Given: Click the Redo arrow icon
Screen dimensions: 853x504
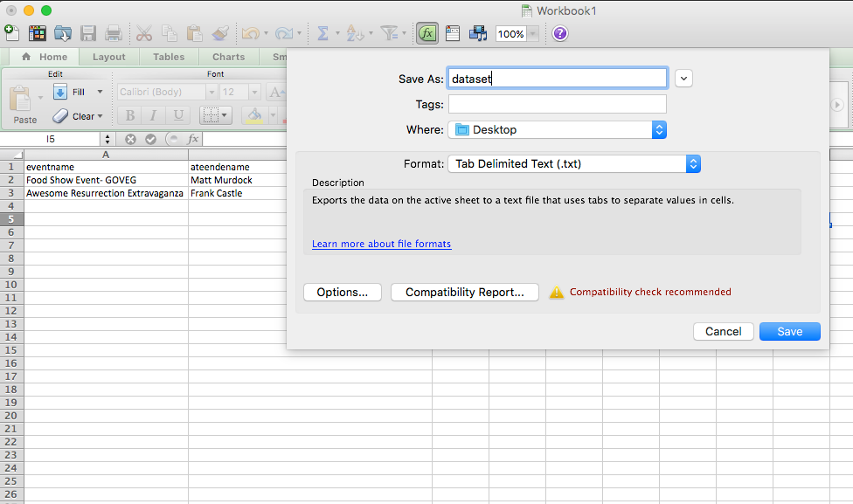Looking at the screenshot, I should [283, 33].
